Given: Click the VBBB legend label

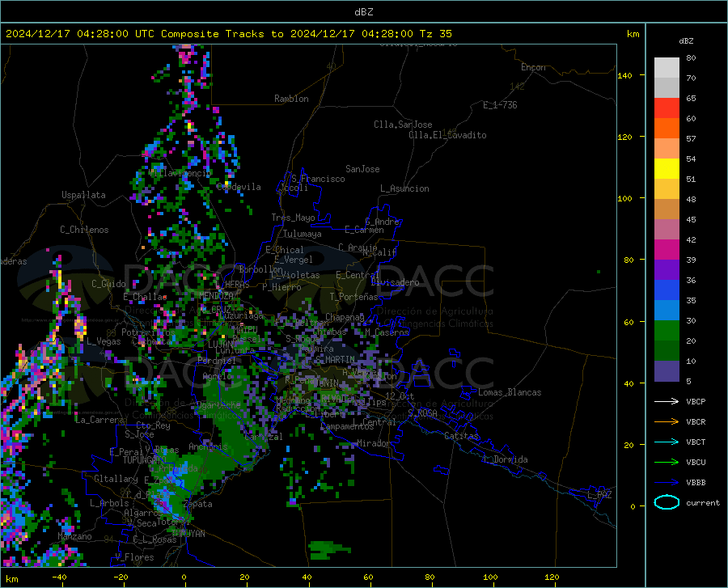Looking at the screenshot, I should pyautogui.click(x=696, y=482).
